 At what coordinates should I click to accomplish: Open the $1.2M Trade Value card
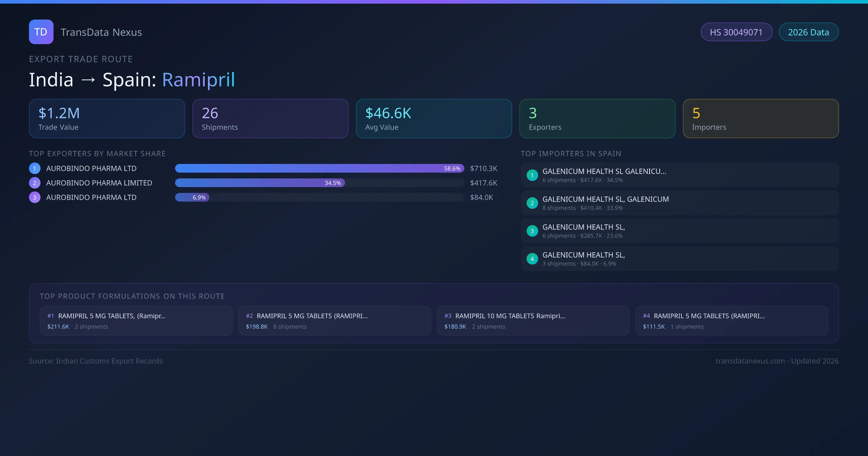[107, 119]
